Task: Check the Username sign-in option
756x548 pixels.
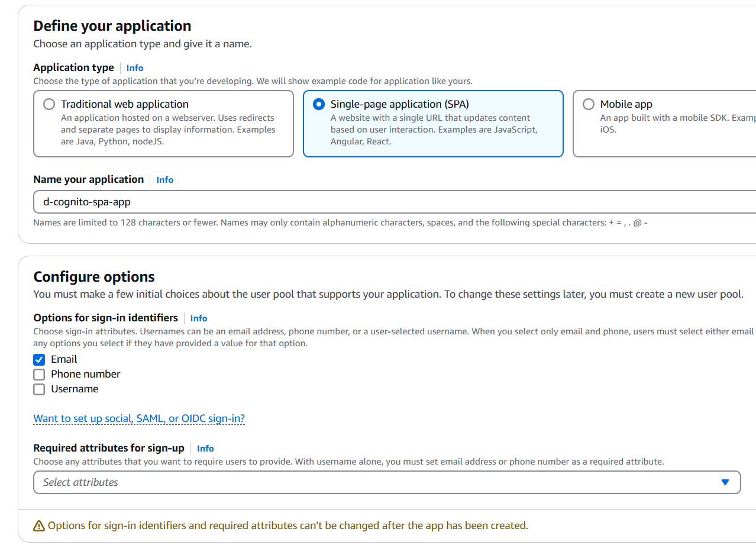Action: click(x=39, y=389)
